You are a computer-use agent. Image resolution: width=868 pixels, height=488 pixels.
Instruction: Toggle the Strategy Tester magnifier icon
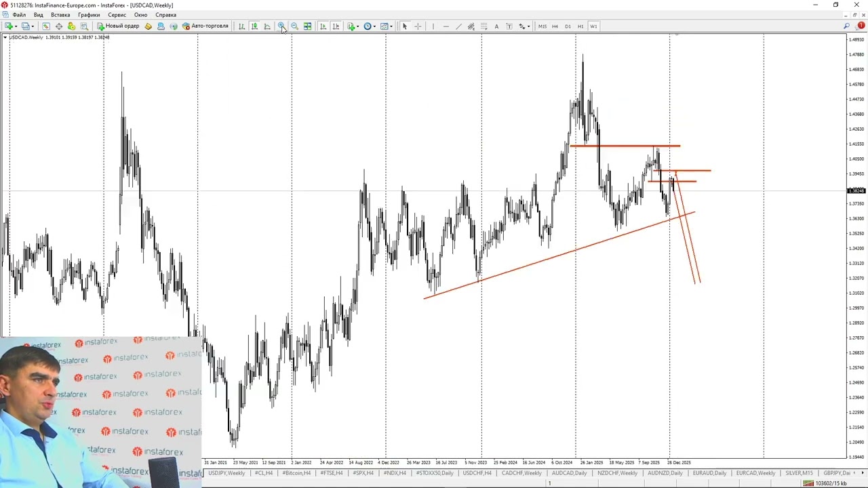[x=84, y=26]
